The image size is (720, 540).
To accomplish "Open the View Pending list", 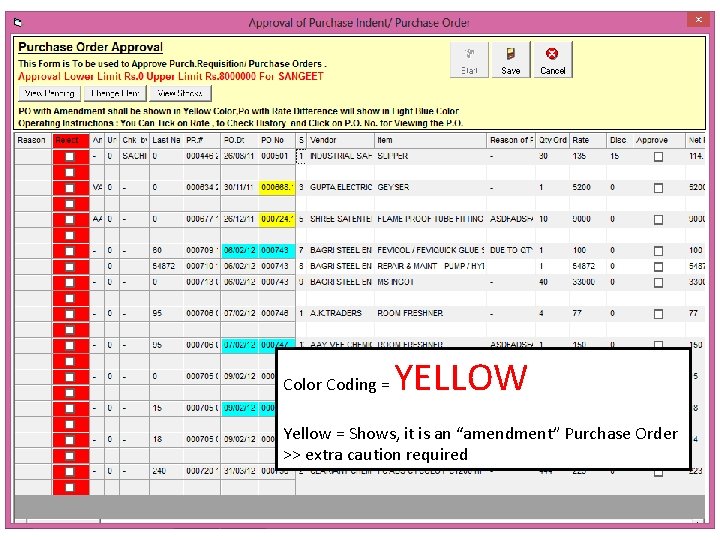I will (50, 93).
